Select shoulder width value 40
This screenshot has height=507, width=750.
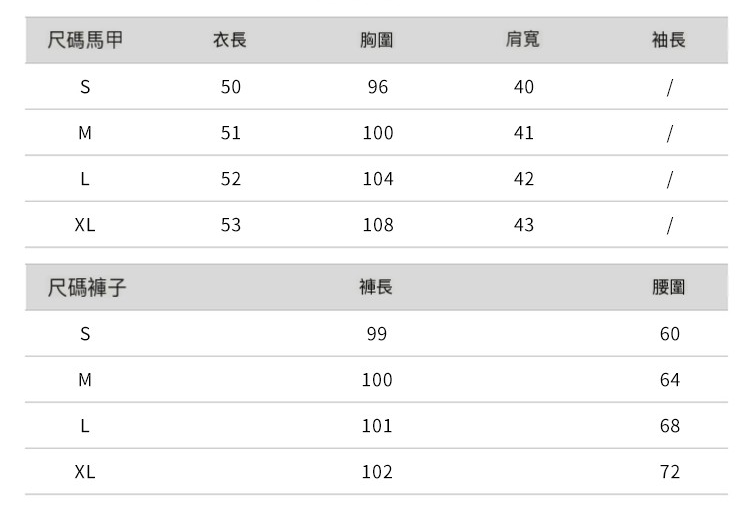coord(523,87)
